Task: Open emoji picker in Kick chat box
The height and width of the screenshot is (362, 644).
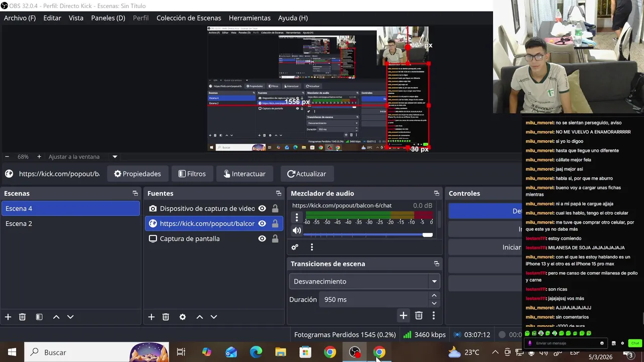Action: (x=602, y=343)
